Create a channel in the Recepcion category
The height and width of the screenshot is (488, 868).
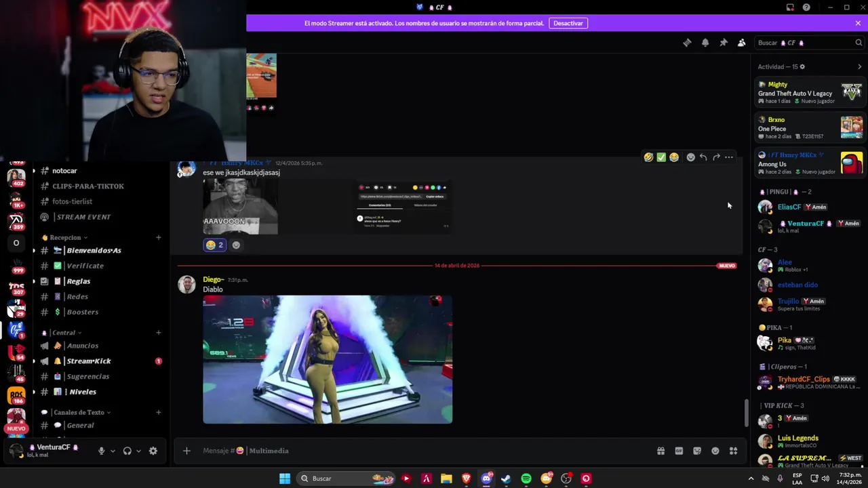pos(159,237)
